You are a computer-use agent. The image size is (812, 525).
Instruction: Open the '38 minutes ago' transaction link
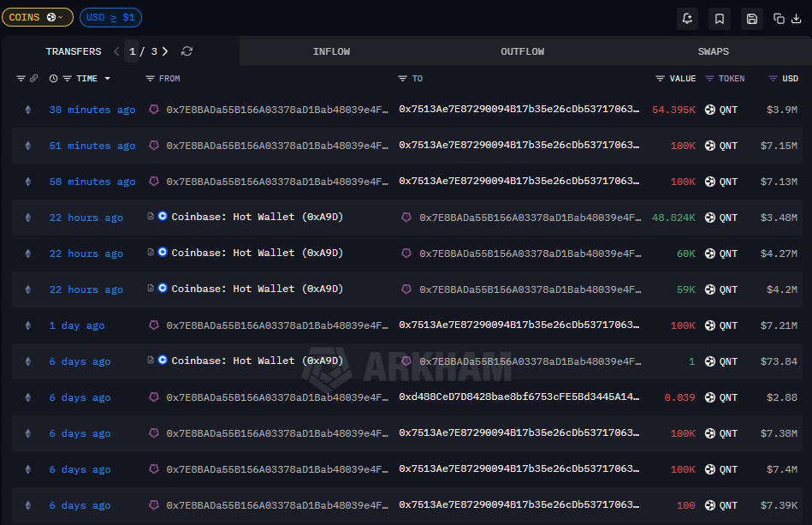click(92, 110)
